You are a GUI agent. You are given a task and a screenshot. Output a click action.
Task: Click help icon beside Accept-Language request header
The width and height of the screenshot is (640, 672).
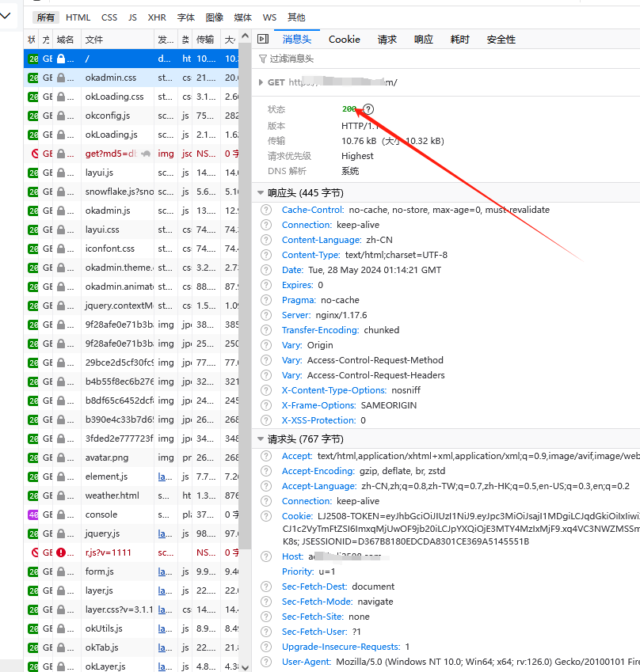click(x=266, y=486)
